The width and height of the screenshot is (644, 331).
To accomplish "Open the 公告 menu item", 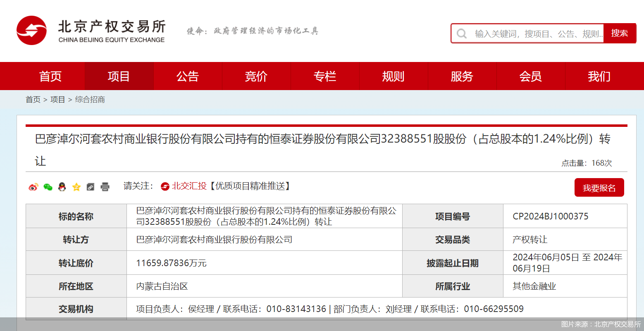I will [x=187, y=76].
